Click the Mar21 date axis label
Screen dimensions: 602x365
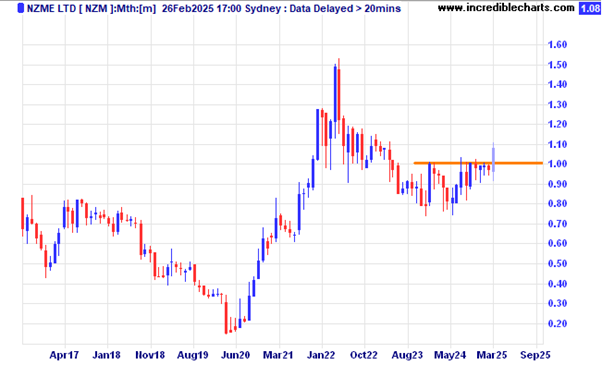click(x=279, y=355)
